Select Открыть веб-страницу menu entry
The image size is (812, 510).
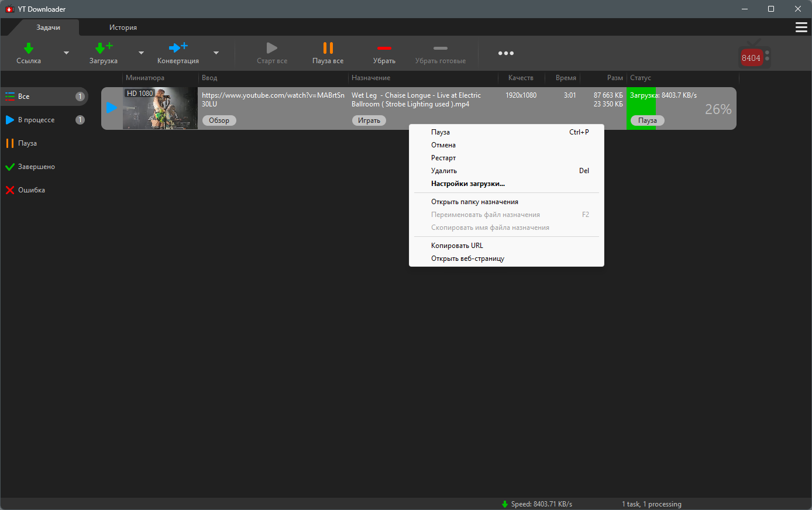point(507,259)
